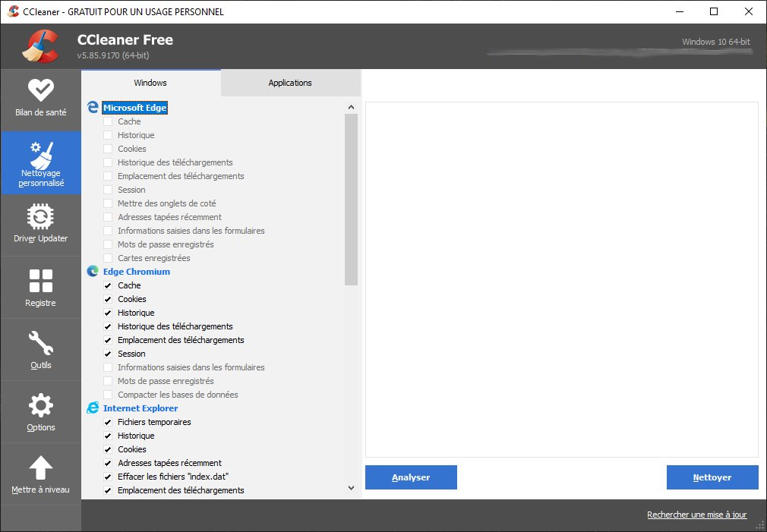Screen dimensions: 767x532
Task: Check Mettre des onglets de coté
Action: [108, 204]
